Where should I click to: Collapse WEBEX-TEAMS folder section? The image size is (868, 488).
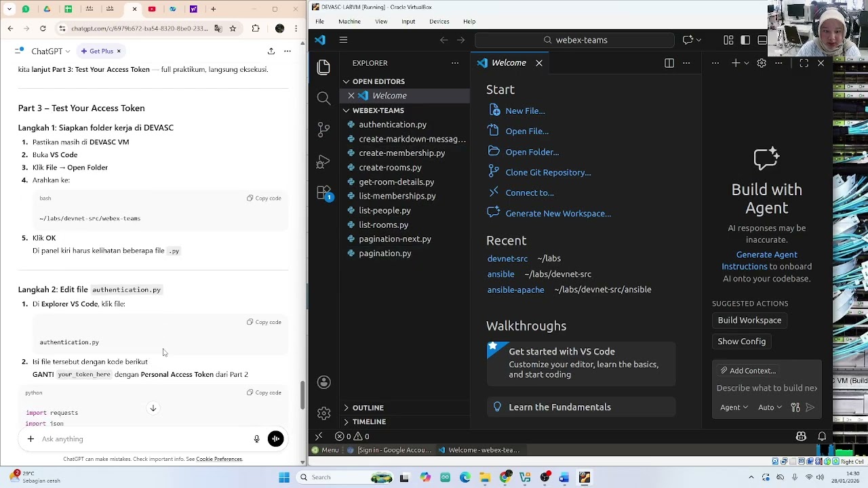(404, 110)
